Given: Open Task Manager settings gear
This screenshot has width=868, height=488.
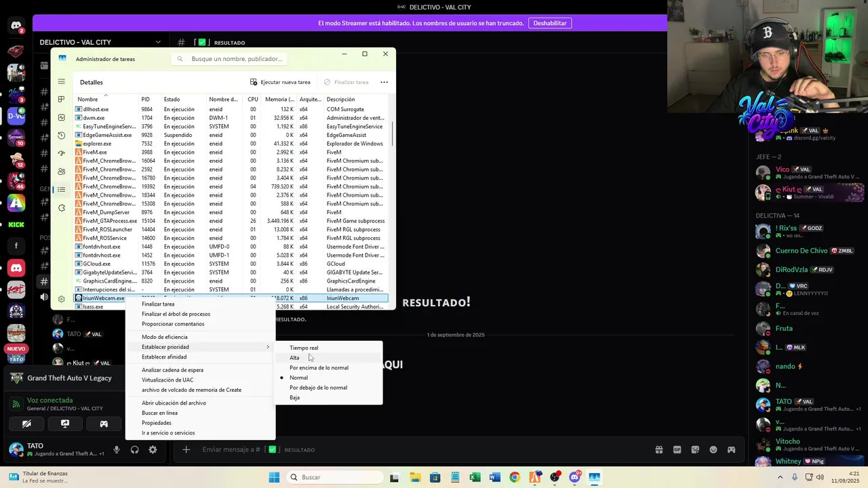Looking at the screenshot, I should pyautogui.click(x=61, y=299).
